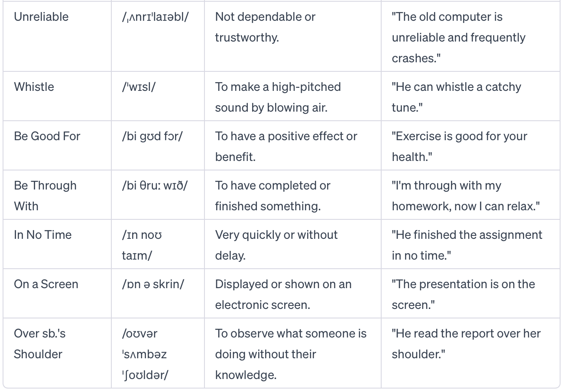The height and width of the screenshot is (392, 564).
Task: Select the "Not dependable or trustworthy" definition cell
Action: (x=265, y=27)
